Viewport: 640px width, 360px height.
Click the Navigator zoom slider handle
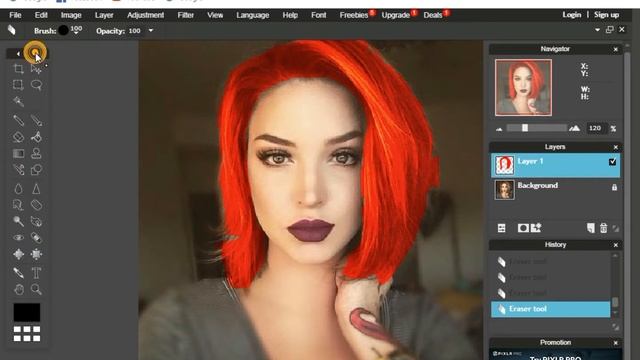tap(525, 128)
